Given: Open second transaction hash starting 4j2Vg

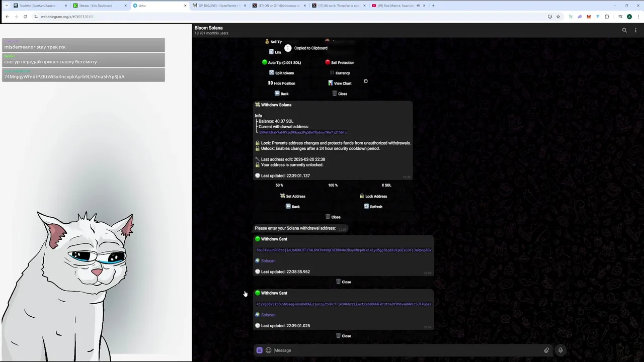Looking at the screenshot, I should [x=344, y=304].
